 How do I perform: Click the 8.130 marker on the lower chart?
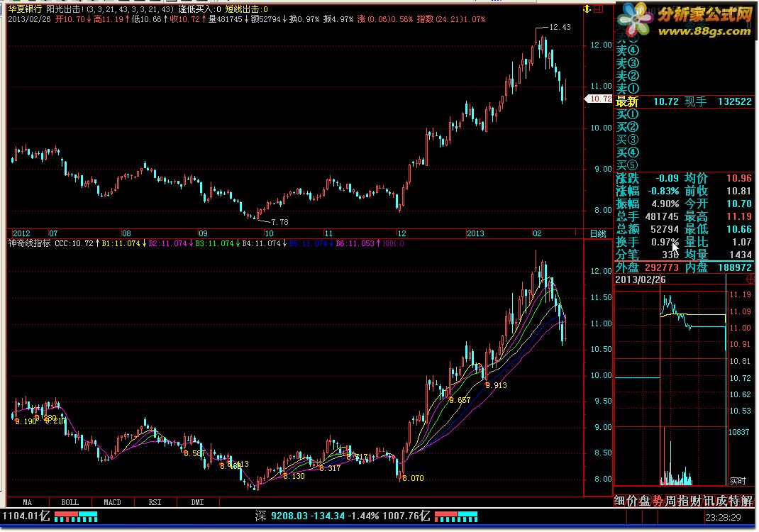coord(294,477)
